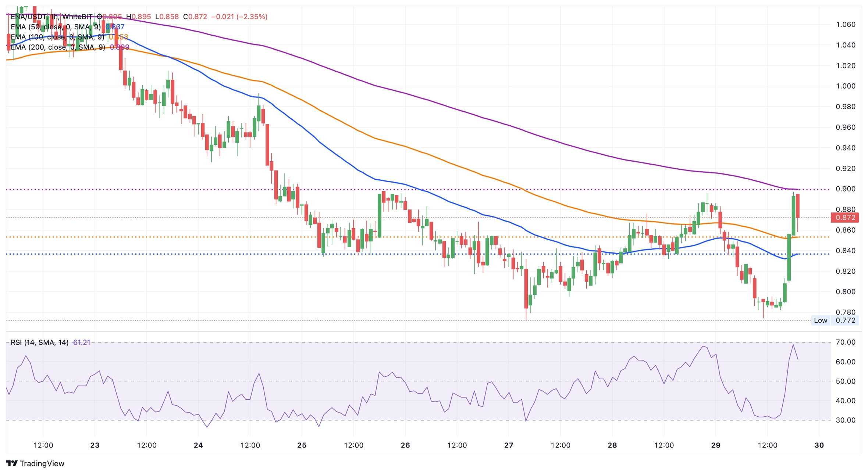Select the EMA 100 indicator legend label
Viewport: 868px width, 474px height.
[x=57, y=37]
